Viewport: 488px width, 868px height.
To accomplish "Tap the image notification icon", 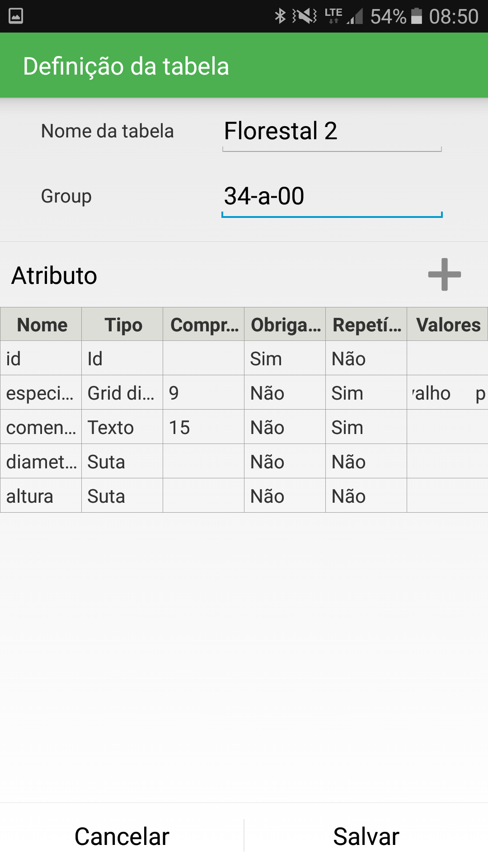I will click(x=16, y=16).
